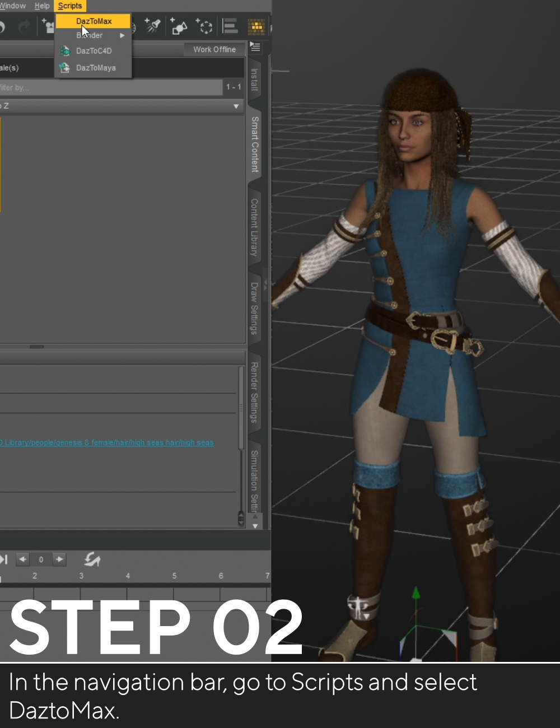560x728 pixels.
Task: Click the Align toolbar icon
Action: tap(230, 26)
